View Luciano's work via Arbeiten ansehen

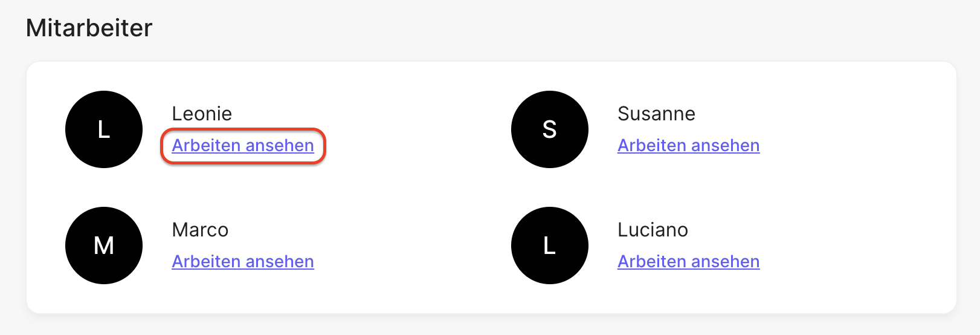(688, 262)
